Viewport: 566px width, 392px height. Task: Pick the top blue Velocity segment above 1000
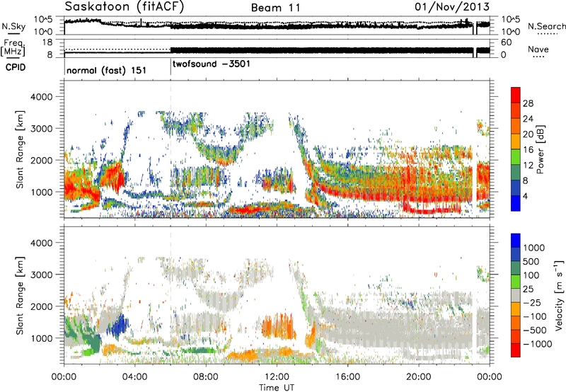pyautogui.click(x=516, y=241)
